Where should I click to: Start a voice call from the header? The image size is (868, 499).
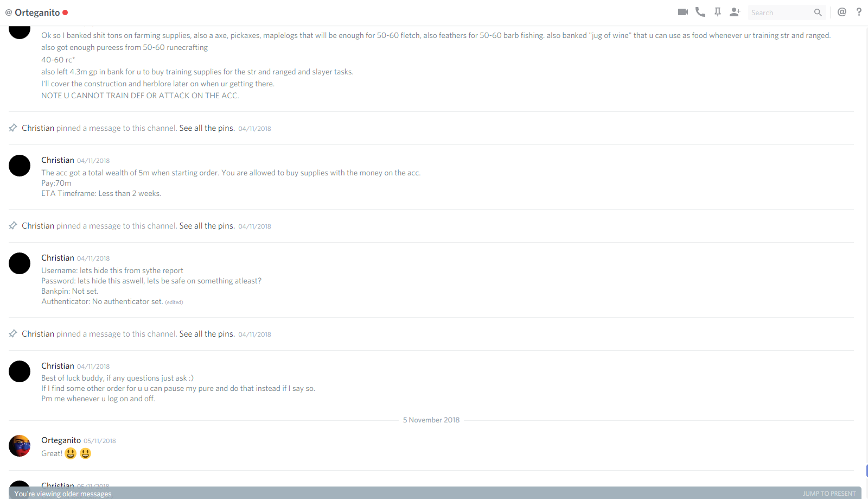[x=700, y=12]
